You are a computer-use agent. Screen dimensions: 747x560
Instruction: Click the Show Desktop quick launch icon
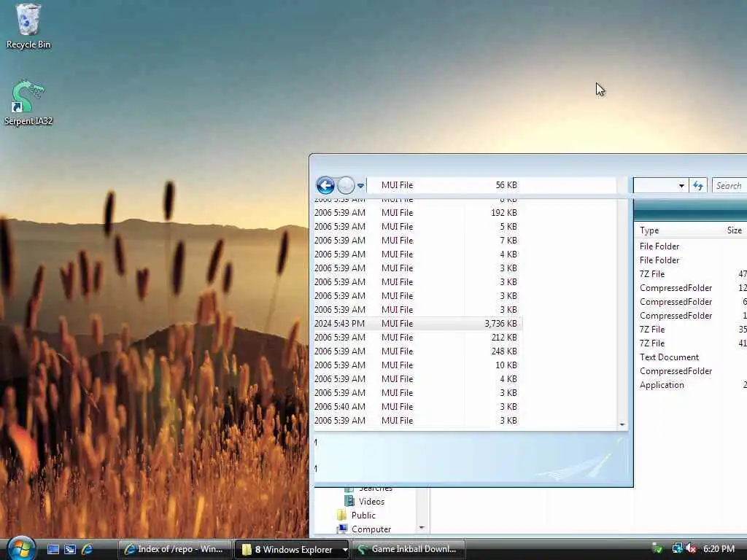pos(53,549)
